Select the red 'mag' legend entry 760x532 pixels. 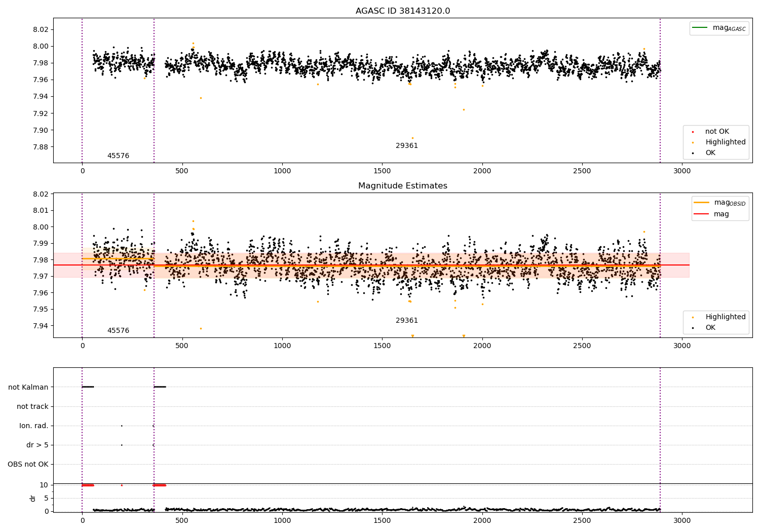pos(712,214)
